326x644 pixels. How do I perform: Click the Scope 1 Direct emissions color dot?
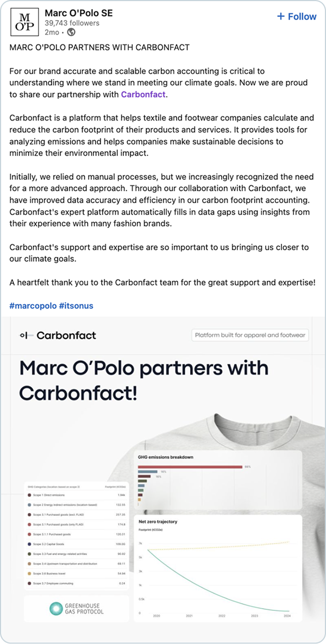[29, 495]
